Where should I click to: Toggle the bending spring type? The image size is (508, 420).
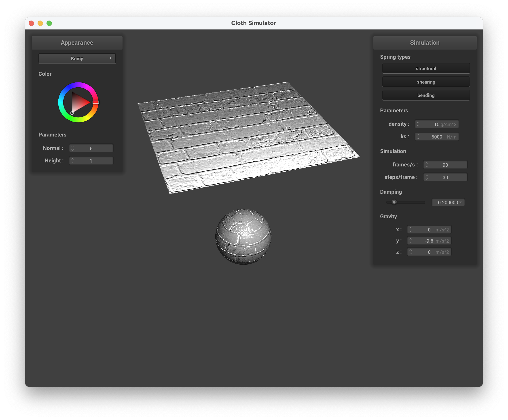tap(426, 95)
